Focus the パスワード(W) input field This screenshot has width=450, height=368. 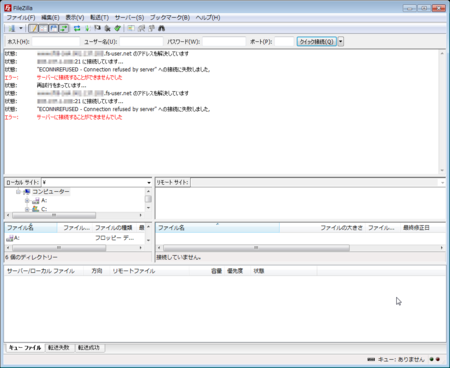tap(224, 41)
